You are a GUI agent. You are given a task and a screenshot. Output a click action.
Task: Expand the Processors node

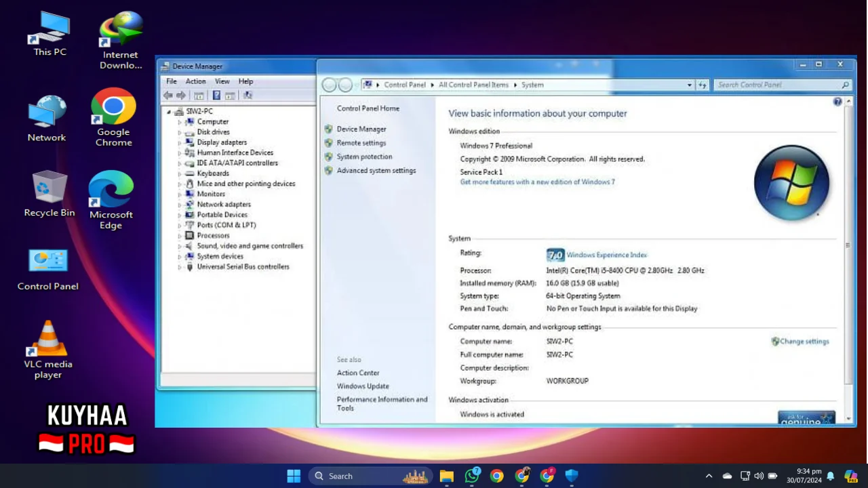pyautogui.click(x=180, y=235)
